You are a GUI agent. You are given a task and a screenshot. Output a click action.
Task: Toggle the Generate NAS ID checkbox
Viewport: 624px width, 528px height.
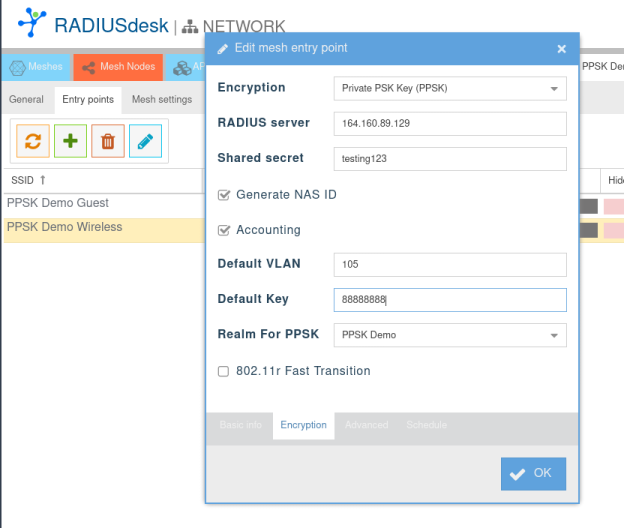pos(224,195)
